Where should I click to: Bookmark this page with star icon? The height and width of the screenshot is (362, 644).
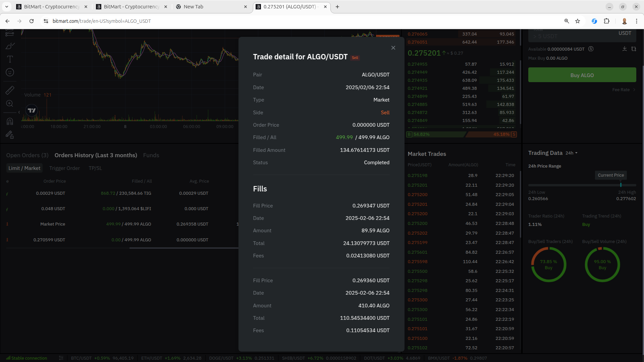[578, 21]
